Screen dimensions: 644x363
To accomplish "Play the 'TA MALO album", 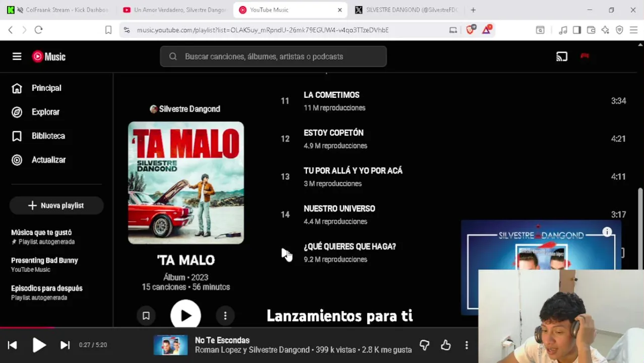I will tap(185, 316).
